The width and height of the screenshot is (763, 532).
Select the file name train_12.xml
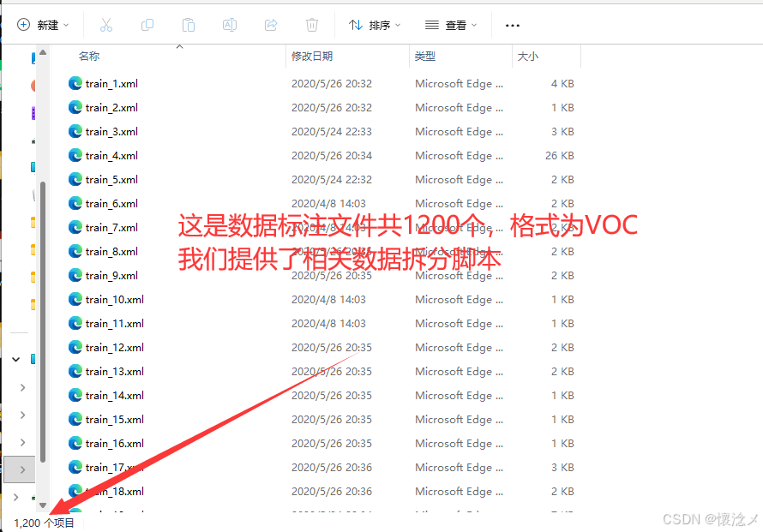114,347
